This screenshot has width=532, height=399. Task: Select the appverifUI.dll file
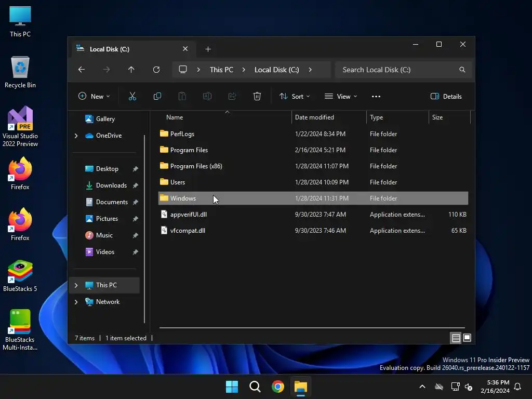[313, 215]
